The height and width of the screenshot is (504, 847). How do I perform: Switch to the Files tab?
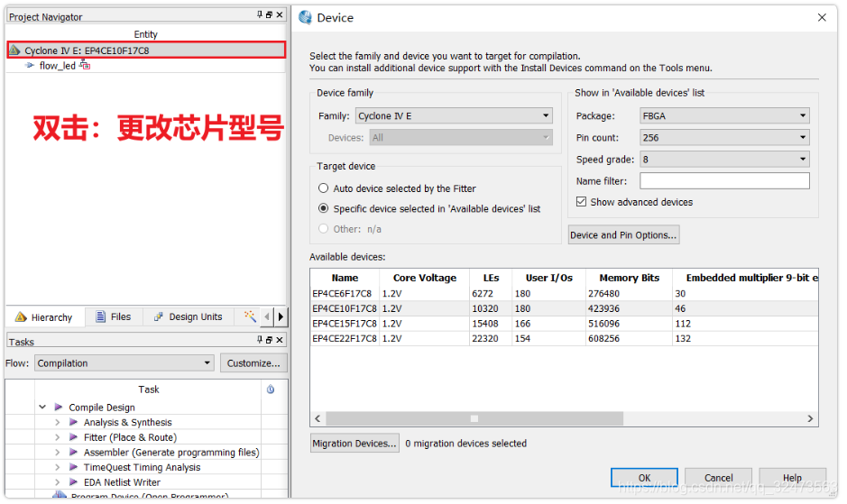[x=114, y=316]
